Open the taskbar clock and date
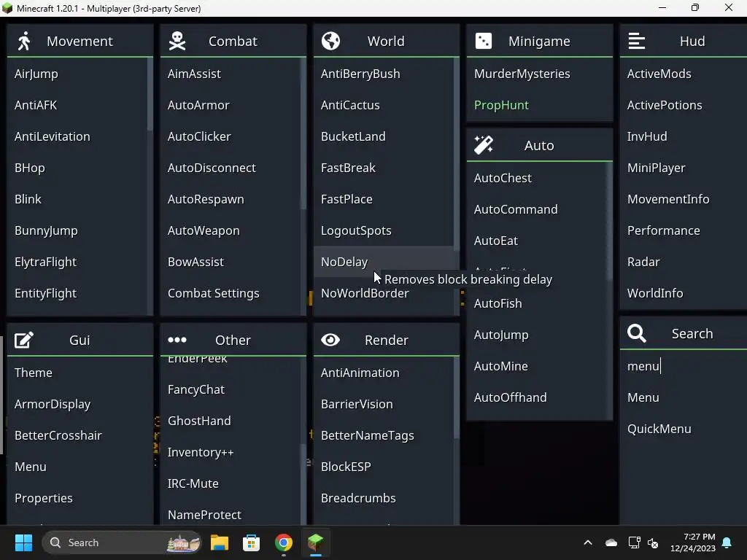This screenshot has width=747, height=560. pos(693,542)
